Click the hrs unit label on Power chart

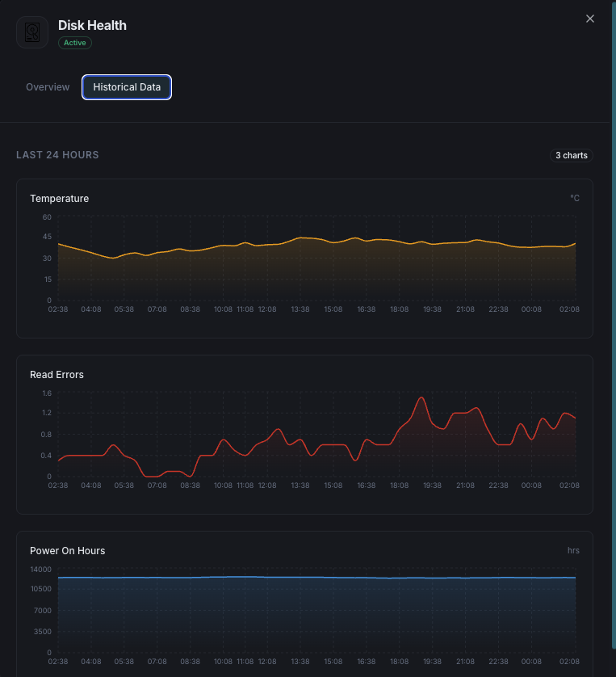[573, 551]
